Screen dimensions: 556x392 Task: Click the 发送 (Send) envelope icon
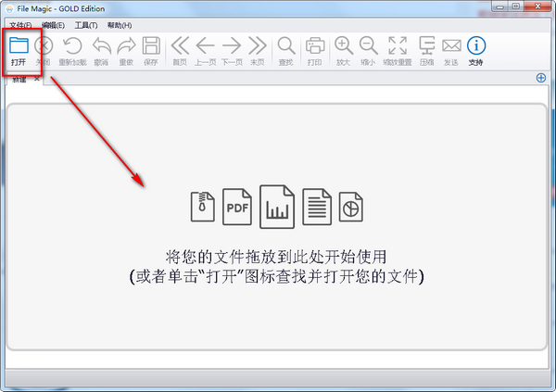(x=451, y=45)
